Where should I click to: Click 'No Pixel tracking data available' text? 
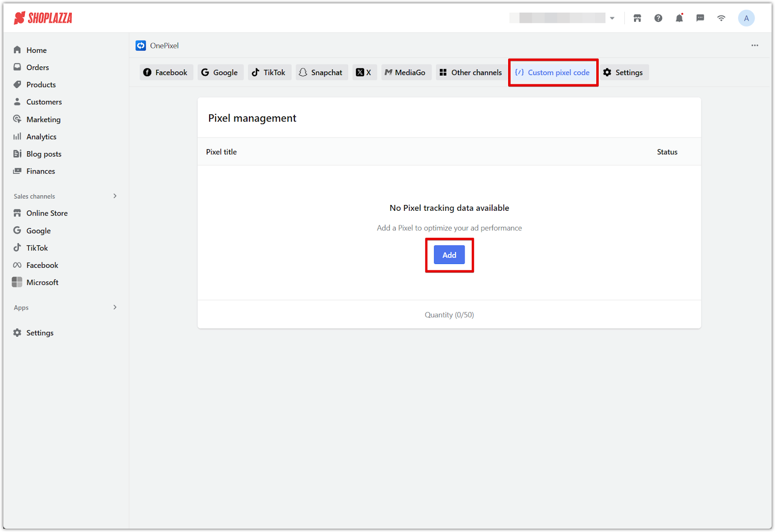[449, 208]
